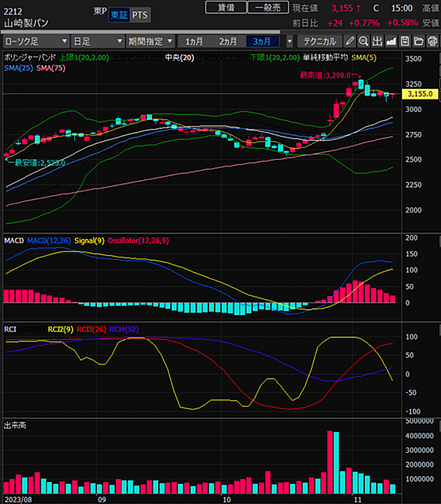This screenshot has width=441, height=504.
Task: Open the area chart icon in toolbar
Action: tap(391, 41)
